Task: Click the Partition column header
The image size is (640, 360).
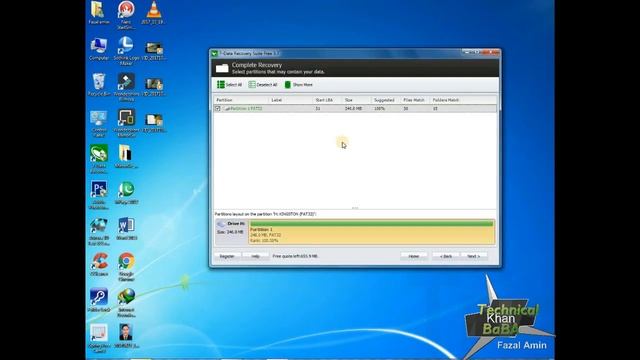Action: [241, 100]
